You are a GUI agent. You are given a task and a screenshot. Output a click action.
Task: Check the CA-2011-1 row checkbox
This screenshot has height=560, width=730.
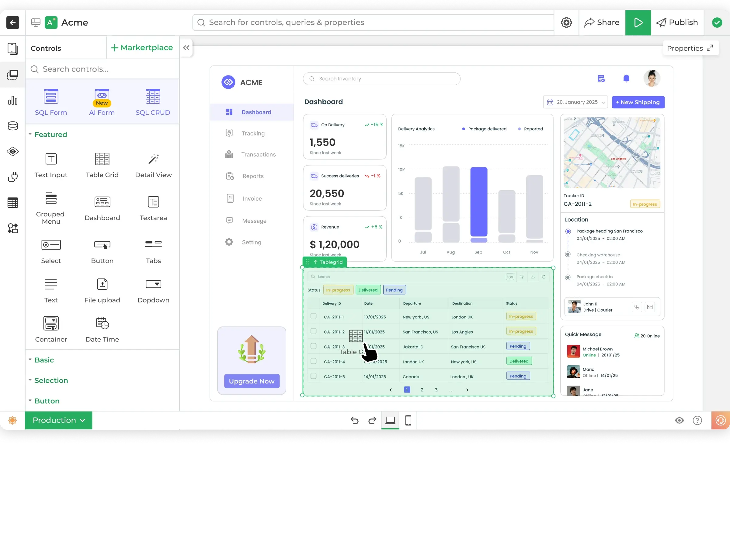coord(314,316)
